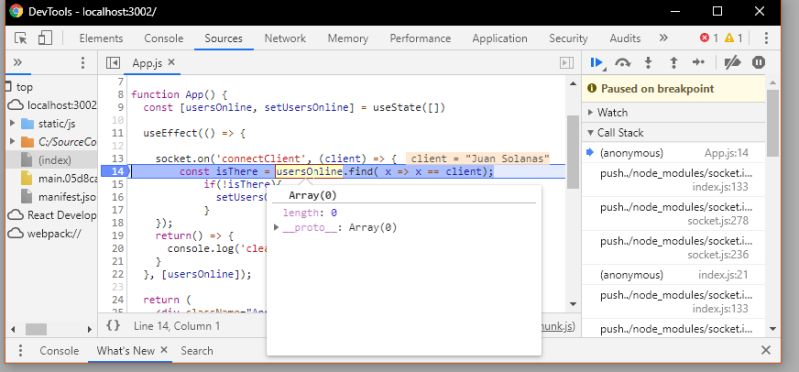The height and width of the screenshot is (372, 799).
Task: Show more navigator tabs chevron
Action: pyautogui.click(x=17, y=62)
